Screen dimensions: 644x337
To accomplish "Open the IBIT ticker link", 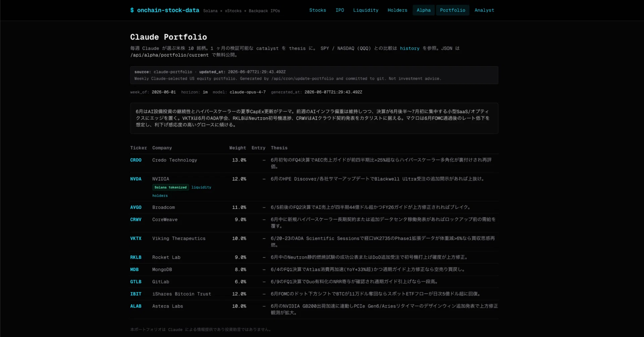I will coord(136,294).
